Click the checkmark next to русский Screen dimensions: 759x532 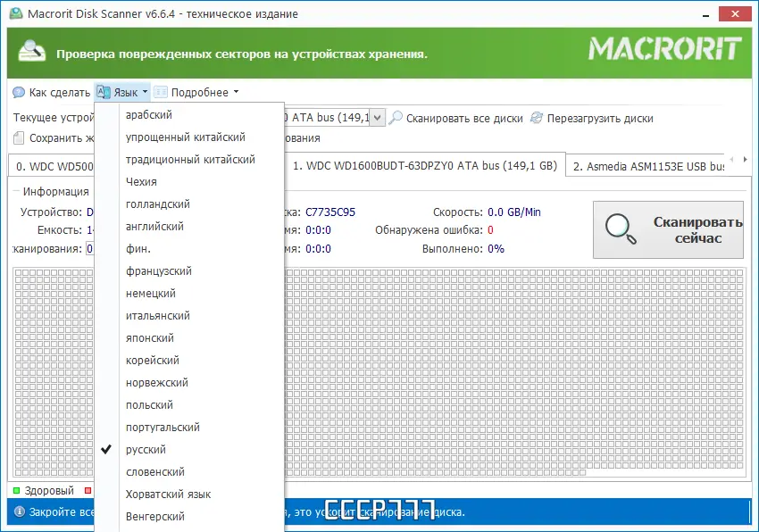[106, 449]
